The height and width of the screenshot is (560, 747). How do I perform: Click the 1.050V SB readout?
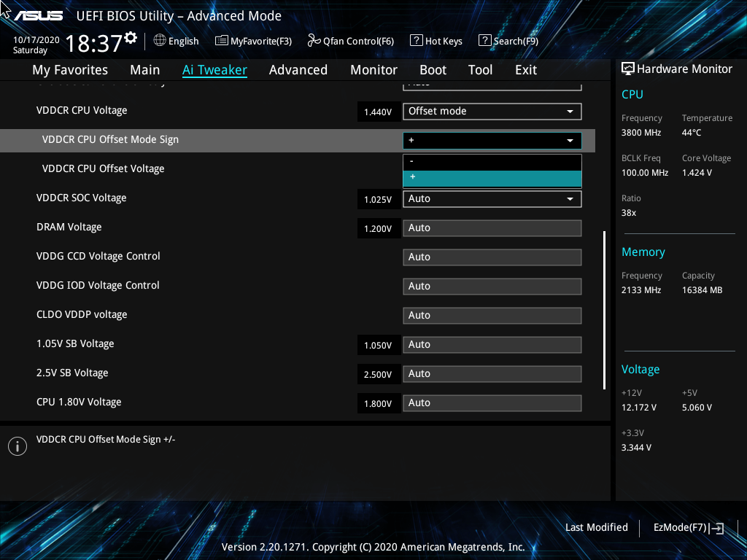(378, 345)
